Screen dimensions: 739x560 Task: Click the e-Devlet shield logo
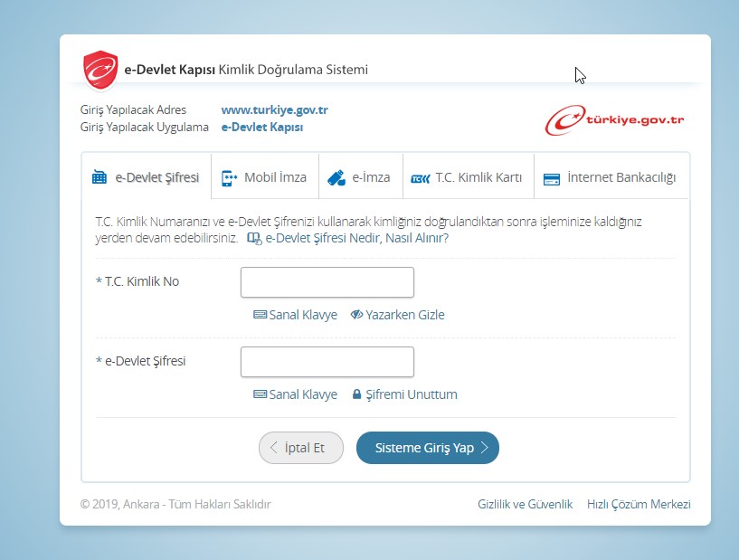(100, 70)
